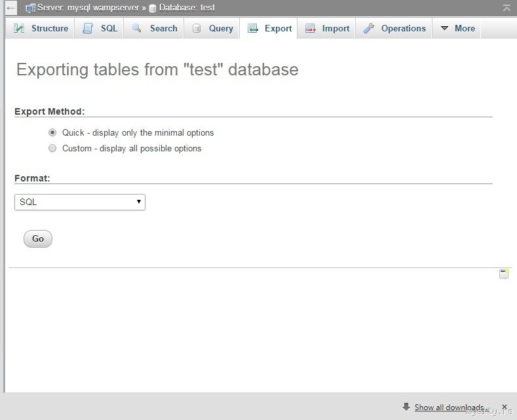Open the Show all downloads link
This screenshot has width=517, height=420.
[x=451, y=408]
